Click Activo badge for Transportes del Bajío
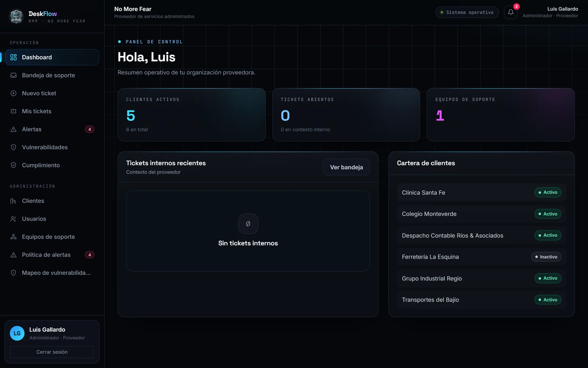This screenshot has width=588, height=368. (548, 300)
